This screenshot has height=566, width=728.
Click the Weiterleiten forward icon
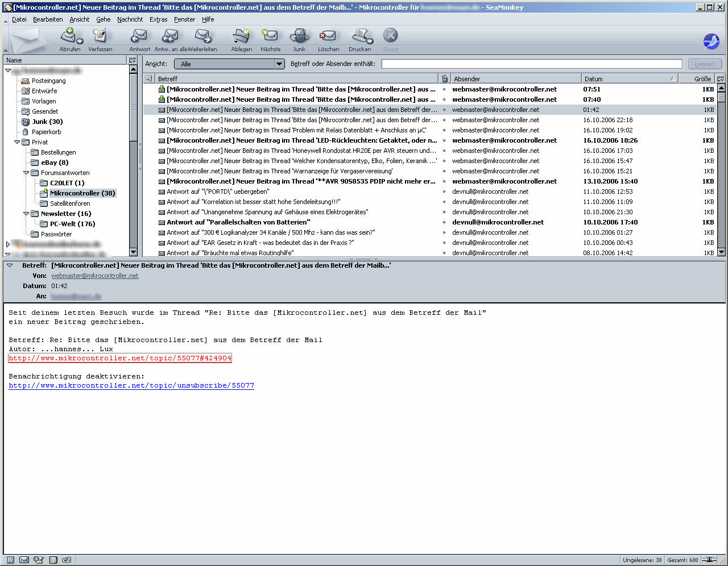pos(202,36)
